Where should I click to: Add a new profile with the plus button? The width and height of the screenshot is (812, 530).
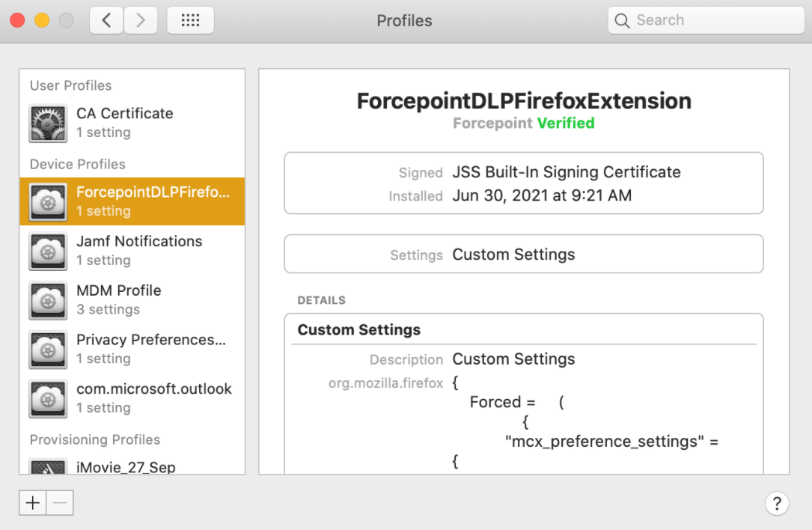click(x=32, y=502)
